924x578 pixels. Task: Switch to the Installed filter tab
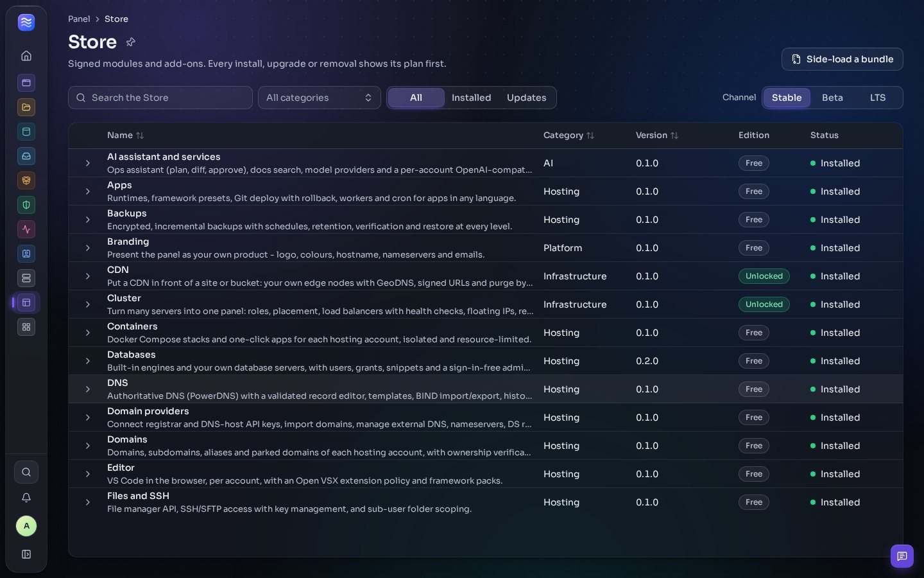pyautogui.click(x=471, y=98)
